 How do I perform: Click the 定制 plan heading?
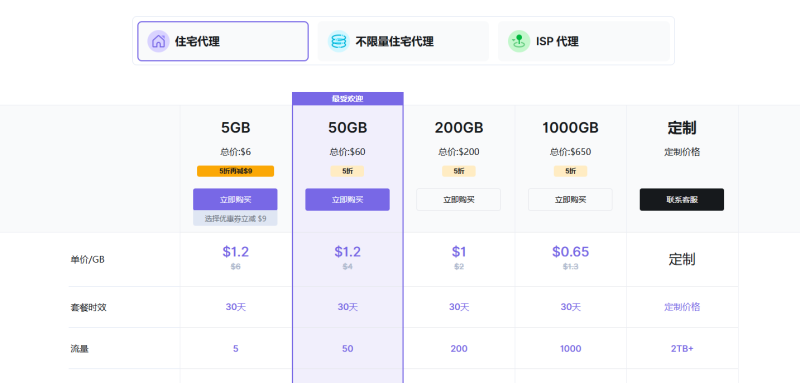click(682, 128)
